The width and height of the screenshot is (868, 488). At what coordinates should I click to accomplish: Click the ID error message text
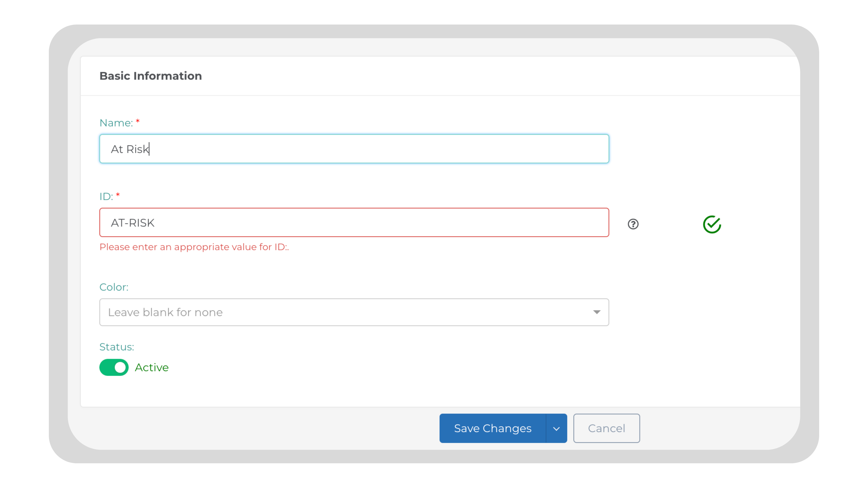[x=194, y=247]
